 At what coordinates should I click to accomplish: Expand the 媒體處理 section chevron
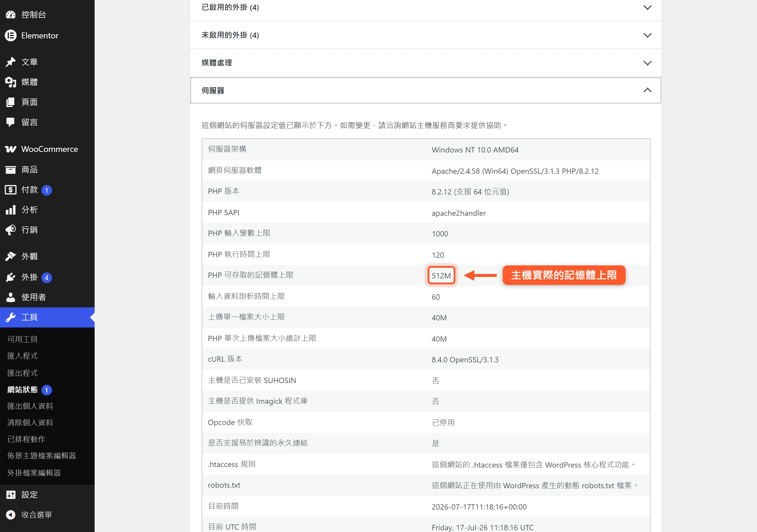647,63
